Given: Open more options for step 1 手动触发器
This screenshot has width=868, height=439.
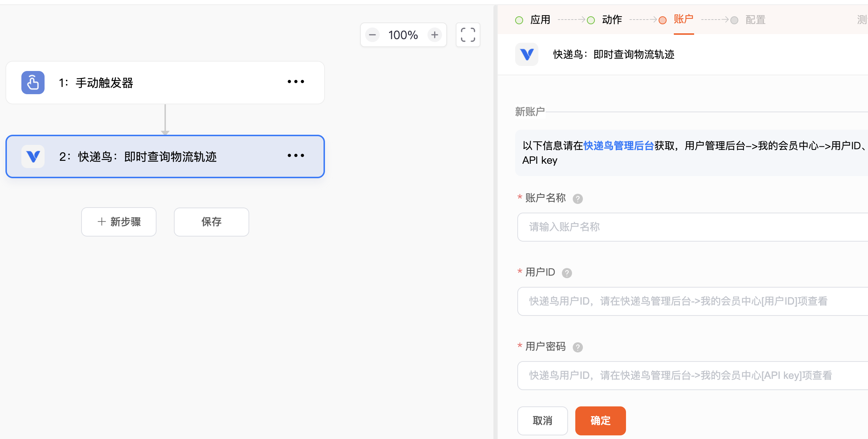Looking at the screenshot, I should tap(296, 82).
